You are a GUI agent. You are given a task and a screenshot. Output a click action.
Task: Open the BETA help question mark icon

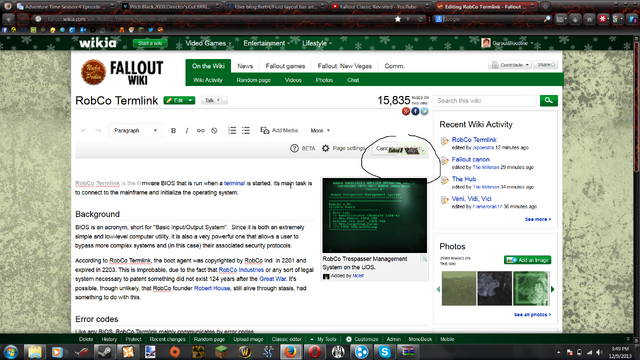click(x=294, y=148)
